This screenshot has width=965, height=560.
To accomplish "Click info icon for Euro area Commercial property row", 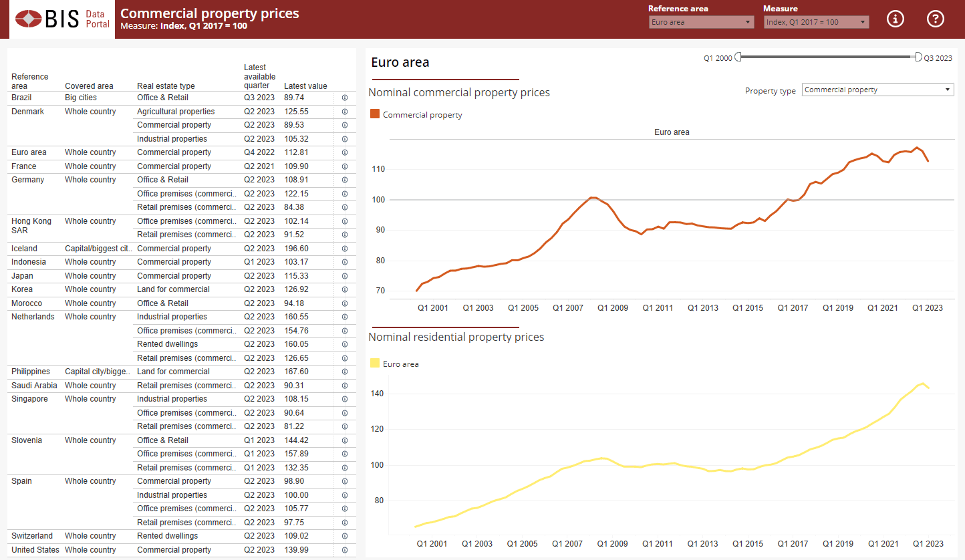I will [345, 152].
